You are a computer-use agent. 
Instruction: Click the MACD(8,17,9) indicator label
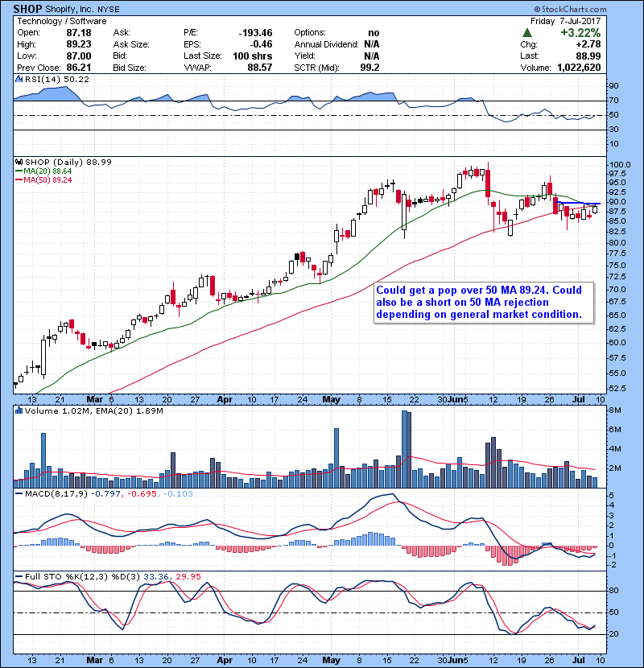tap(57, 494)
